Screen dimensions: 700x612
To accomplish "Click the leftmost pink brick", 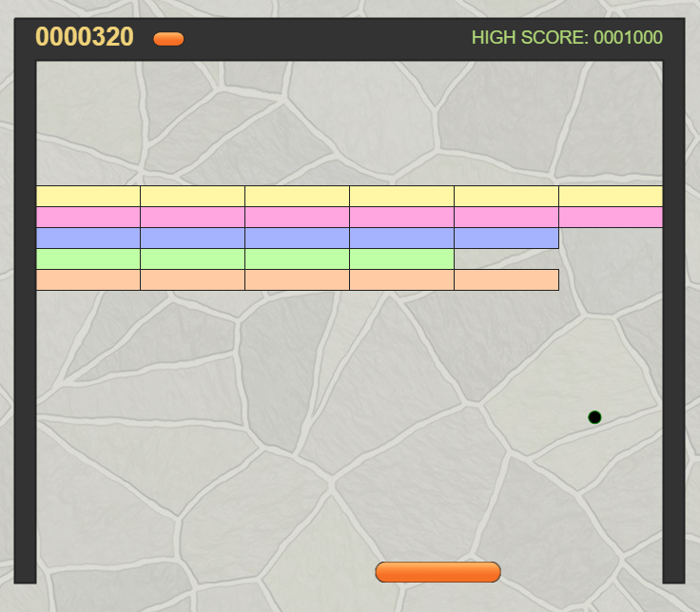I will tap(87, 218).
